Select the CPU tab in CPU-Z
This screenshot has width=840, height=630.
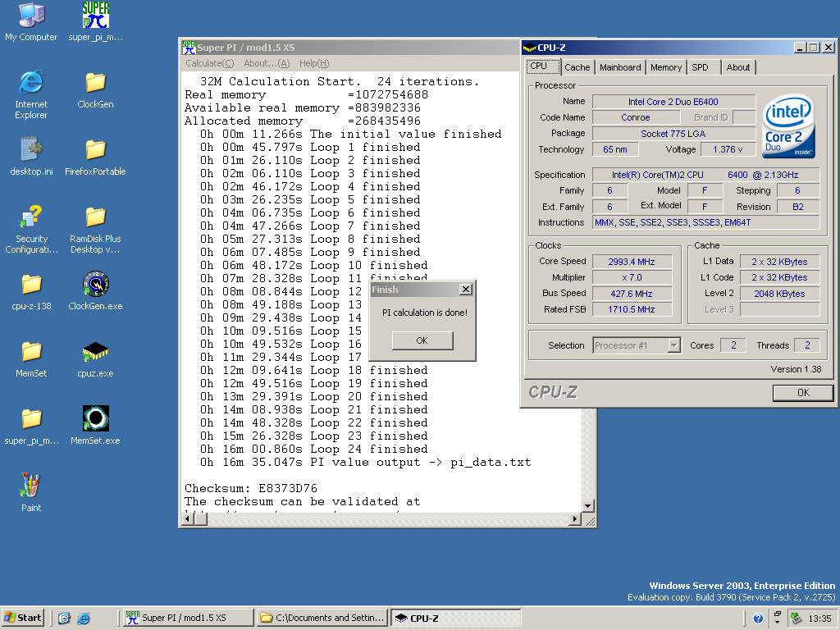(x=543, y=66)
